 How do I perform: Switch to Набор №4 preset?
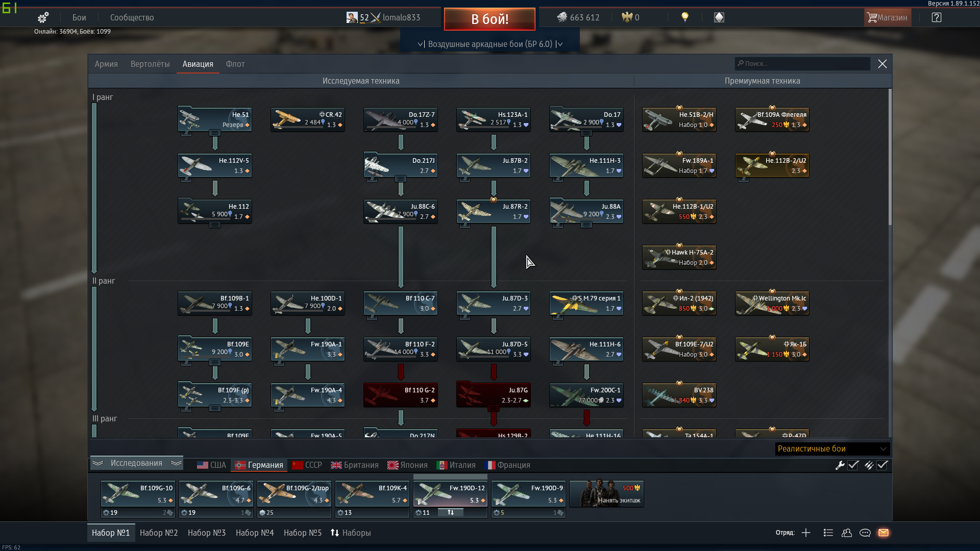pos(255,533)
